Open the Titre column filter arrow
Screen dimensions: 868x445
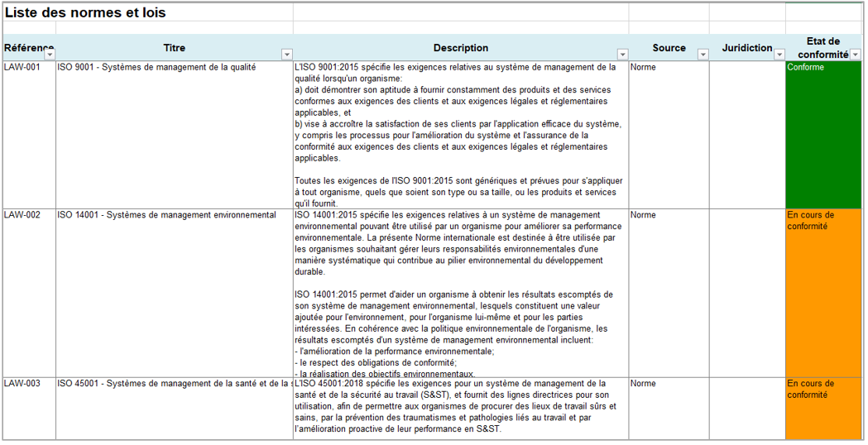tap(286, 55)
